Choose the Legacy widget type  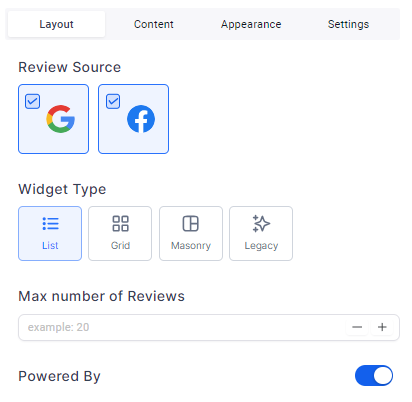click(261, 233)
